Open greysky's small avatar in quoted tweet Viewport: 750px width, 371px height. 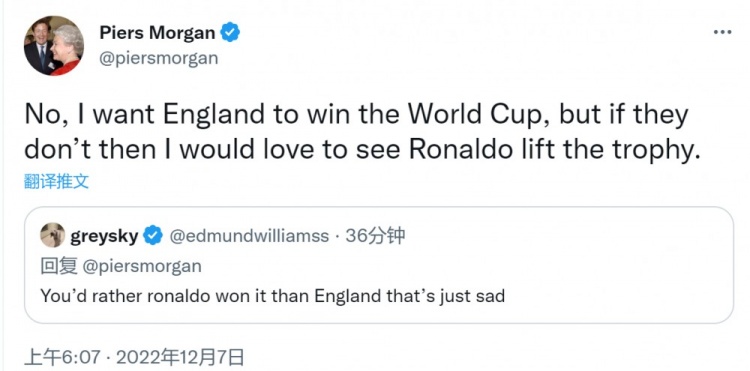tap(53, 235)
